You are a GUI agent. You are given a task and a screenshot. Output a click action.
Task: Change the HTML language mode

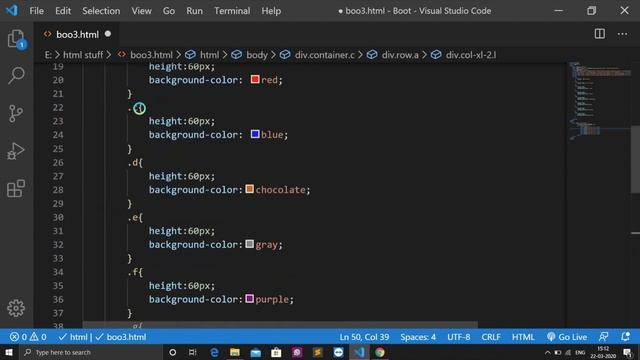[523, 337]
